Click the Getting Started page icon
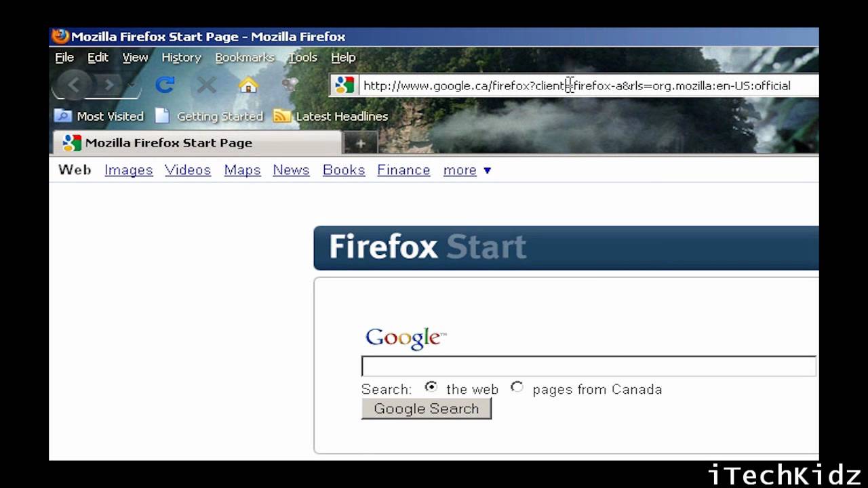Image resolution: width=868 pixels, height=488 pixels. (x=162, y=116)
